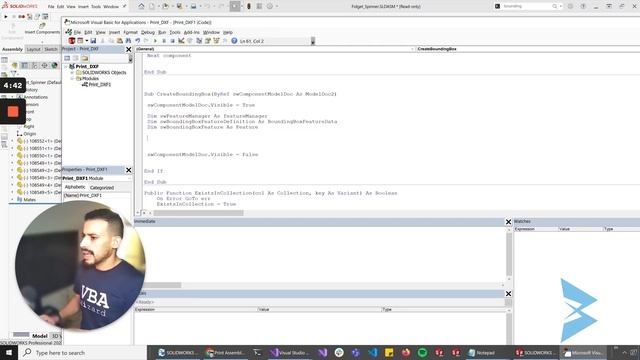
Task: Select the SOLIDWORKS Sketch tab
Action: pos(51,49)
